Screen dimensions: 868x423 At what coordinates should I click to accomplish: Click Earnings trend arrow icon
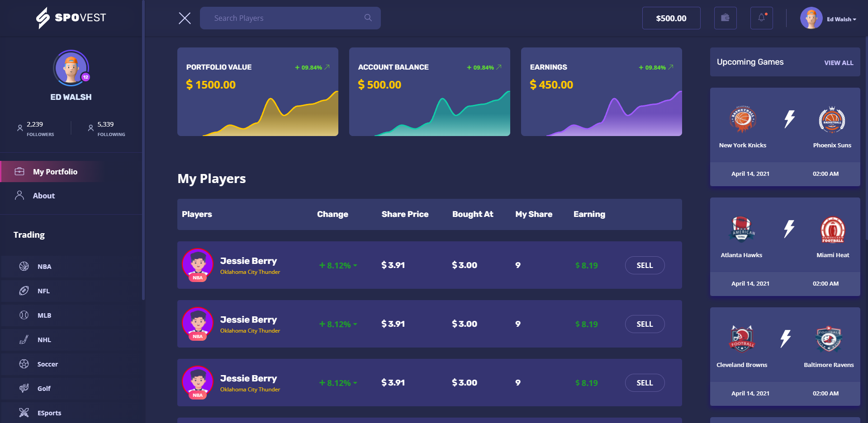click(671, 67)
